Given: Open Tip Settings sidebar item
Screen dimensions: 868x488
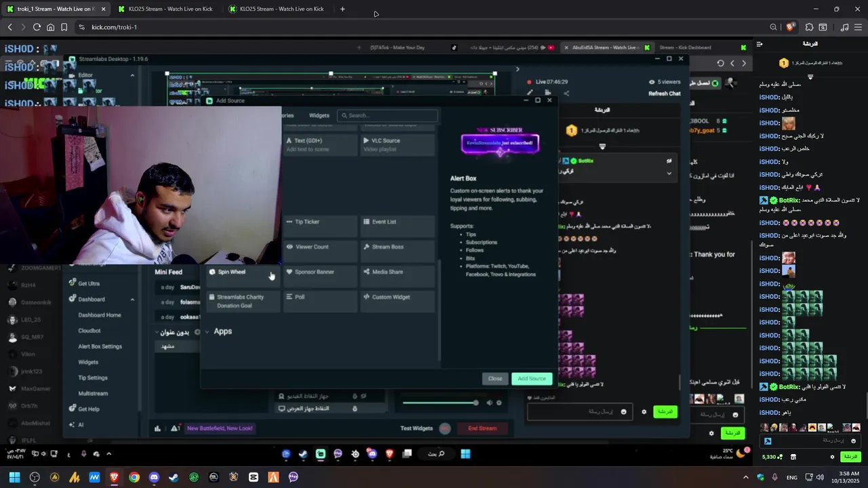Looking at the screenshot, I should point(93,378).
